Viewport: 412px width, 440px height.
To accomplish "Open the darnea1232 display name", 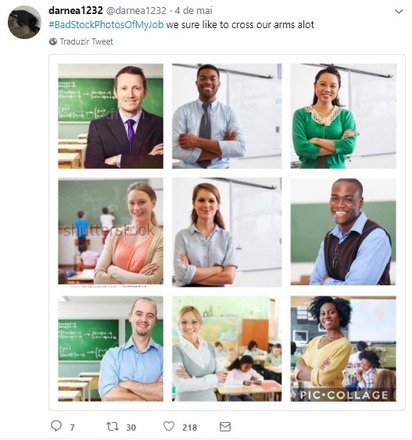I will [x=75, y=11].
